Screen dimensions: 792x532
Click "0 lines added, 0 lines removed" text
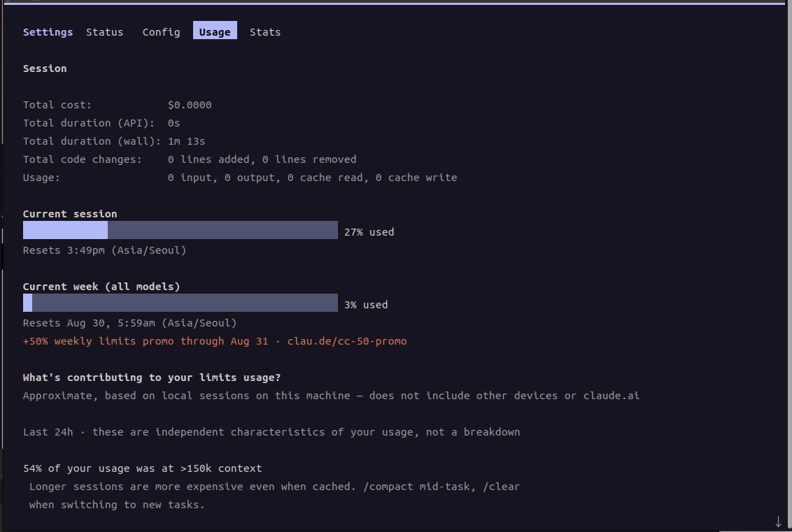tap(262, 159)
